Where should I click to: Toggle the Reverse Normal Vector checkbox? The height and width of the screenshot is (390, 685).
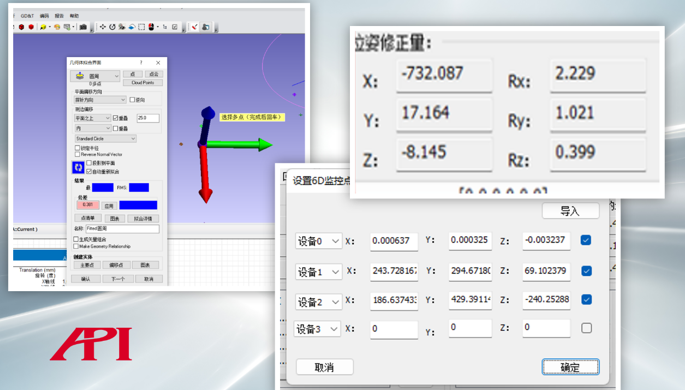[x=77, y=155]
